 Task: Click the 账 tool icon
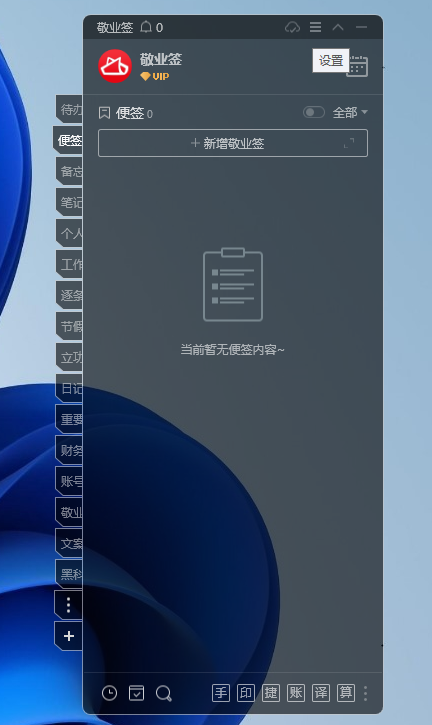tap(296, 693)
